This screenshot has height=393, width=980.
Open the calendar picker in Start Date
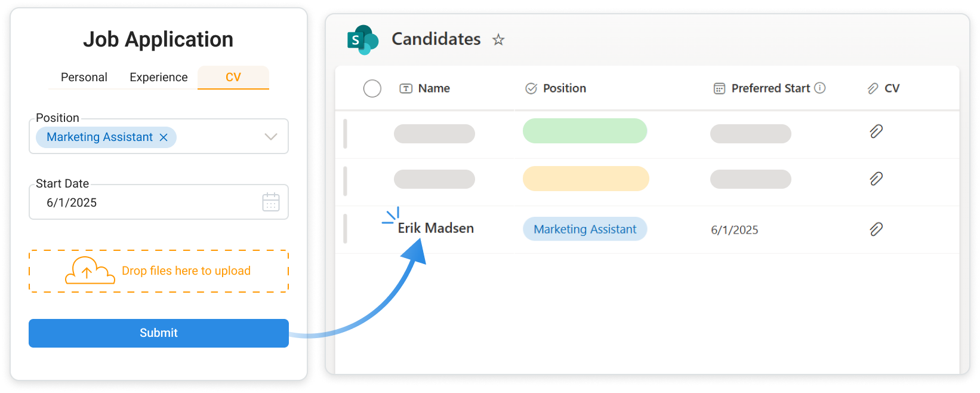[x=271, y=202]
